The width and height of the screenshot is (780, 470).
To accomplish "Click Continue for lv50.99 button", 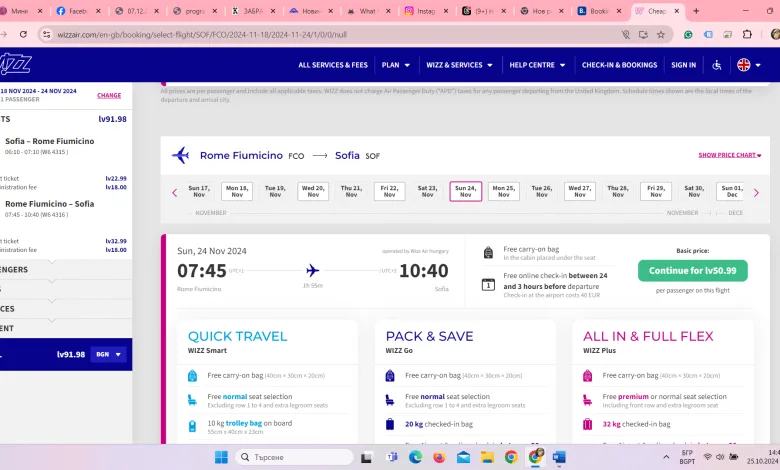I will 692,271.
